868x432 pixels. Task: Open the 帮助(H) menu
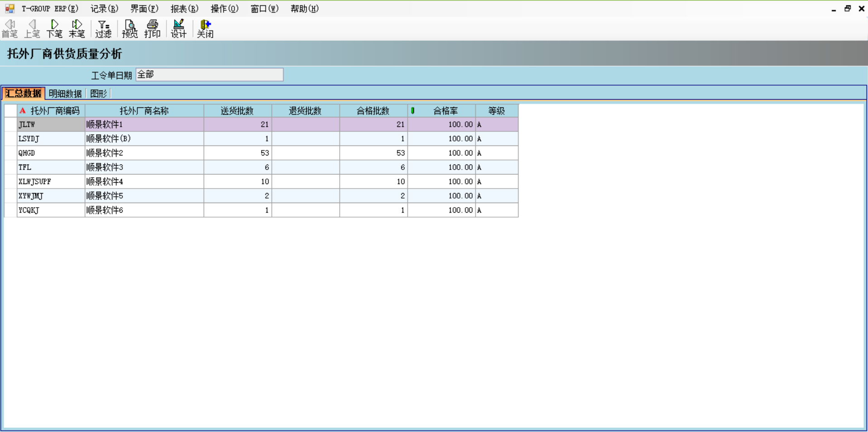point(304,9)
